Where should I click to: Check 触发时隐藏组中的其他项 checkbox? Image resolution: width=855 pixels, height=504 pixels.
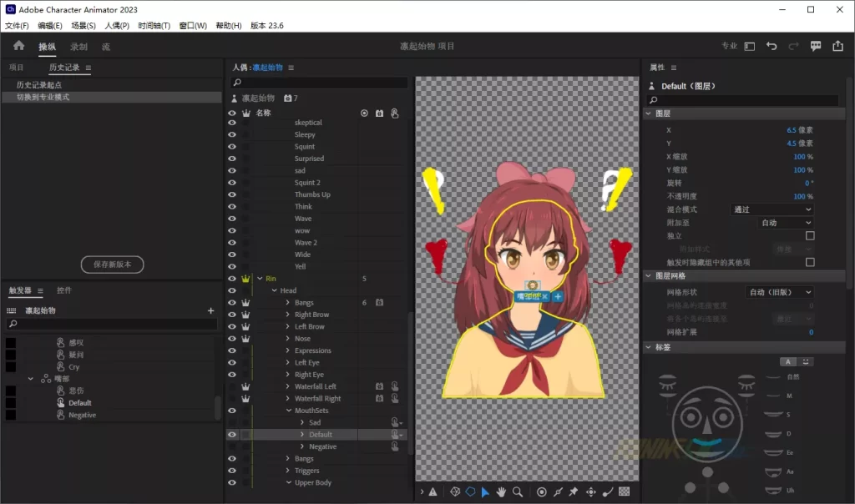point(809,262)
